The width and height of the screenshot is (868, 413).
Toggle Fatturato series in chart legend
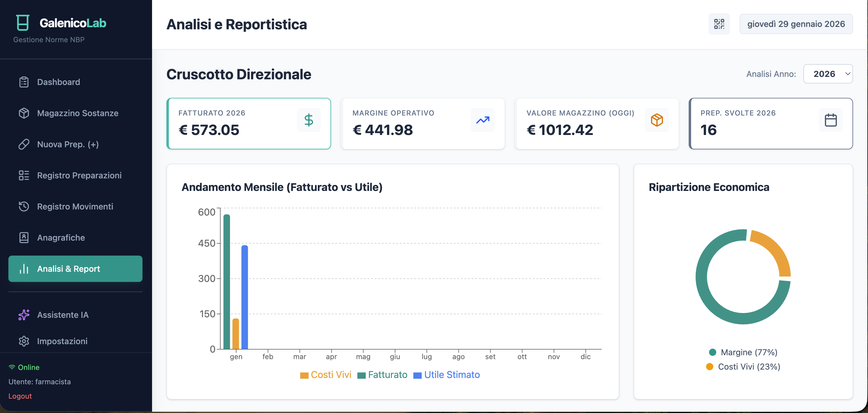382,375
